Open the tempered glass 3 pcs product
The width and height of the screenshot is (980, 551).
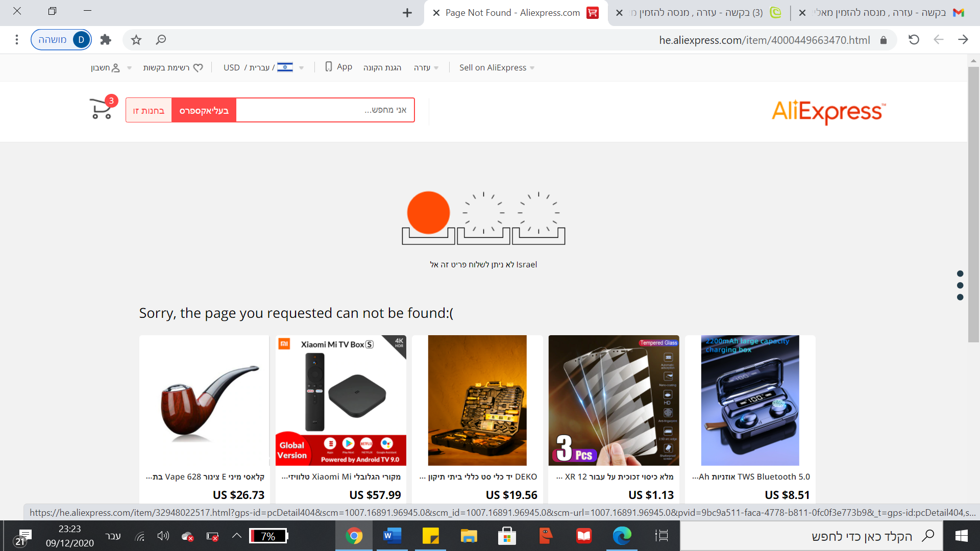pos(614,400)
